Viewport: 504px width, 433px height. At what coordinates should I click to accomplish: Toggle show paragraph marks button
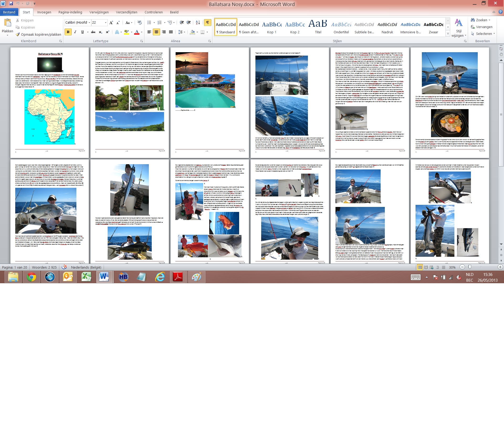[x=207, y=23]
